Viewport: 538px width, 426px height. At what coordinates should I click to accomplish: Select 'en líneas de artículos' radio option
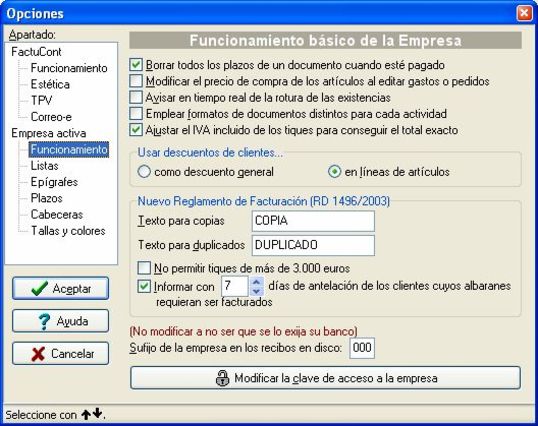click(x=334, y=171)
